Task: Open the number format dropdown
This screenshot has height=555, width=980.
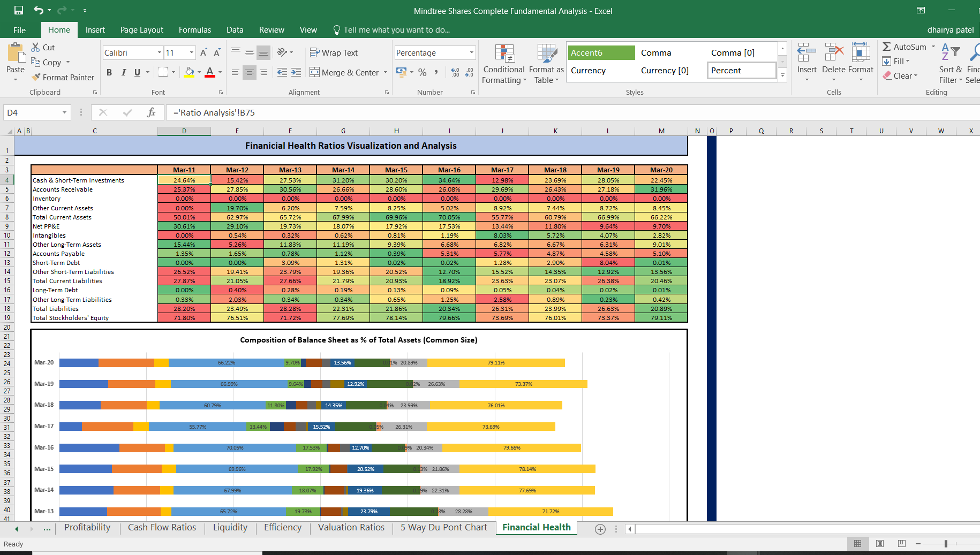Action: (x=472, y=52)
